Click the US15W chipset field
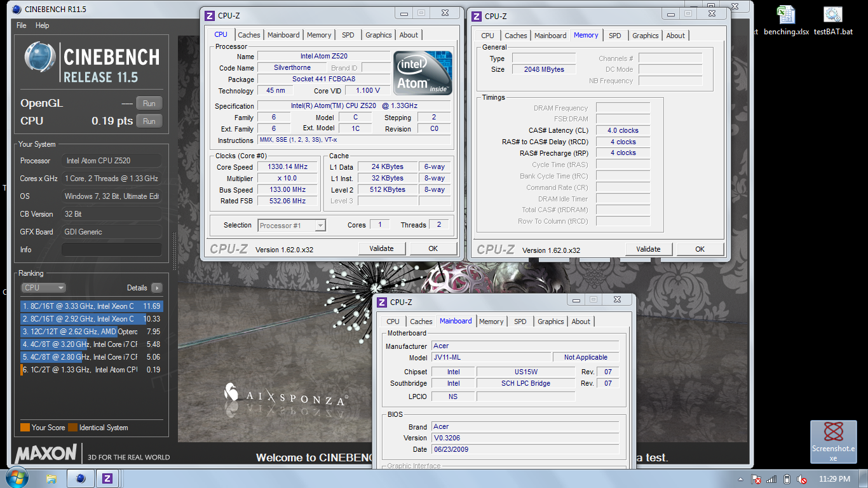The image size is (868, 488). point(526,372)
